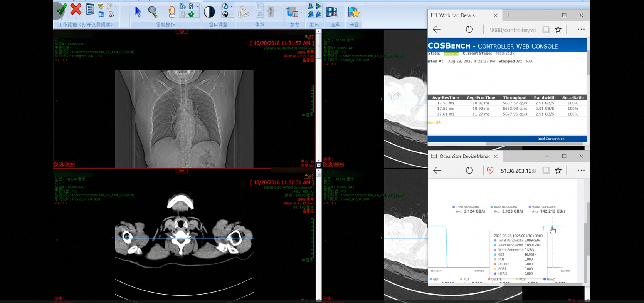This screenshot has width=644, height=303.
Task: Click the yellow sticky note icon
Action: pyautogui.click(x=101, y=6)
